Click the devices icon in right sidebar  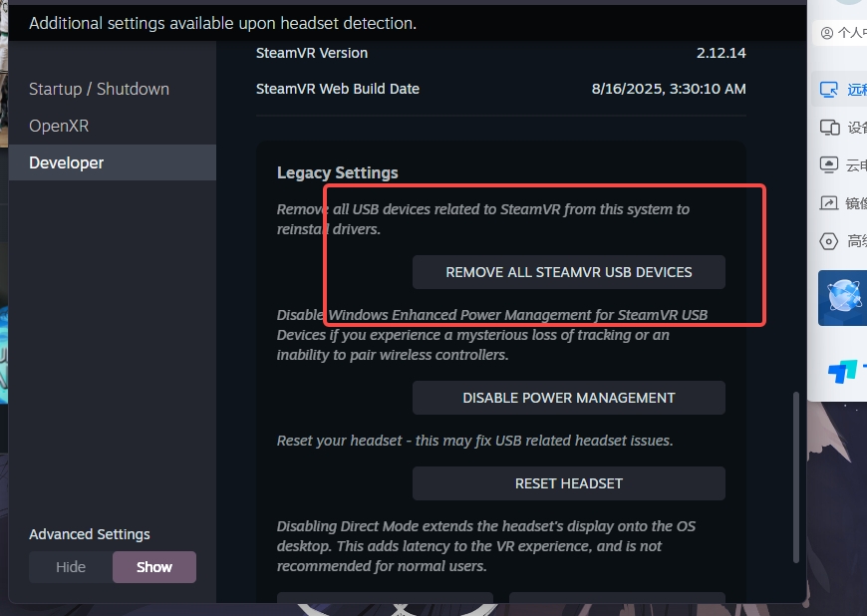click(829, 128)
